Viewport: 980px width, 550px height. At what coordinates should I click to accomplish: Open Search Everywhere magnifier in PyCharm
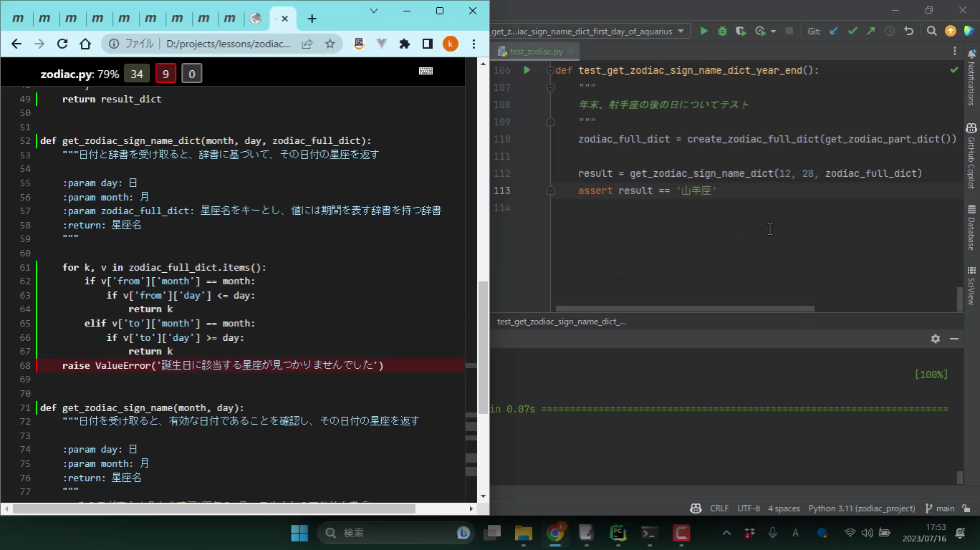(x=931, y=32)
